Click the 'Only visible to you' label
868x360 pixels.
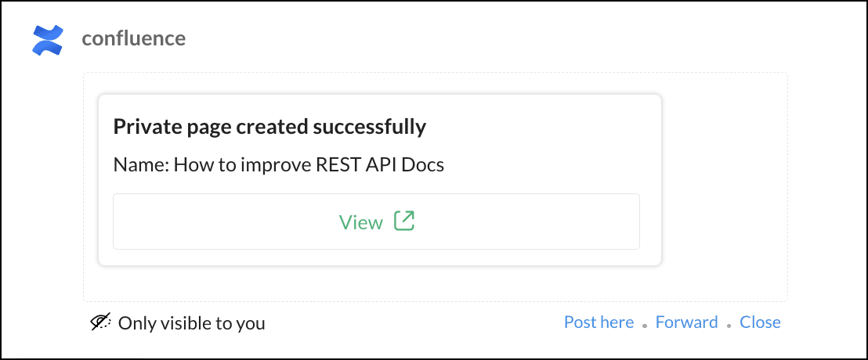191,322
